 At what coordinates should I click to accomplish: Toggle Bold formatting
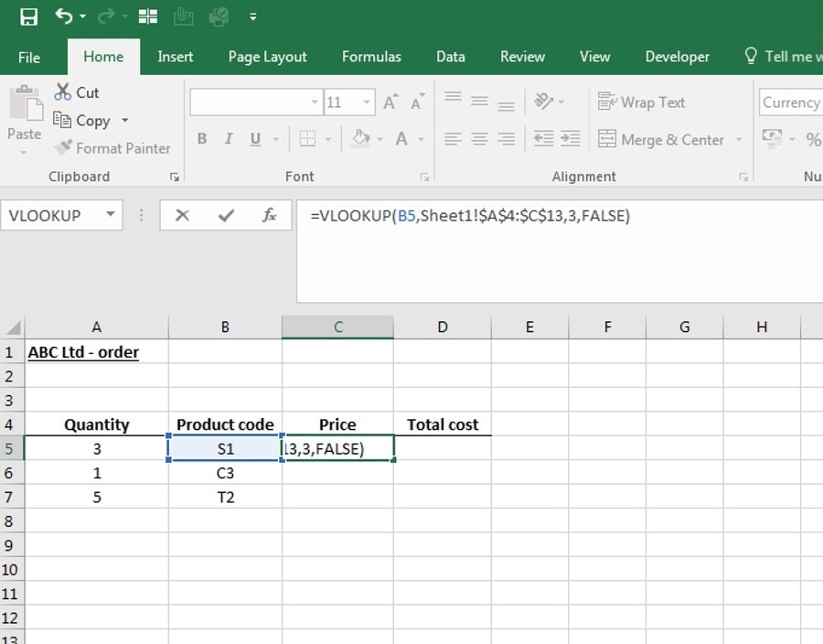tap(202, 139)
